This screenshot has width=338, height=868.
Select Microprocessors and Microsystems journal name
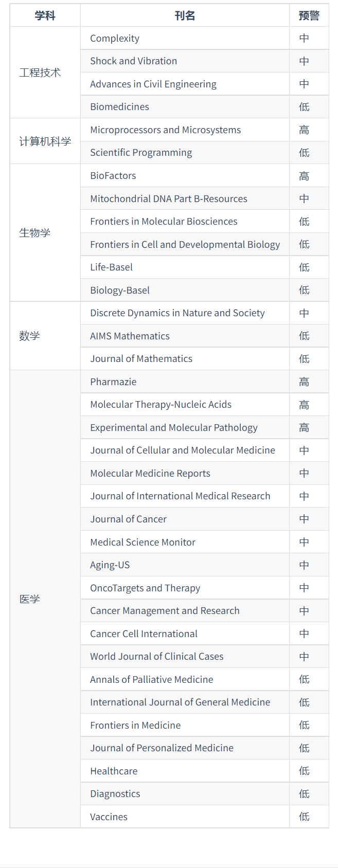click(166, 130)
